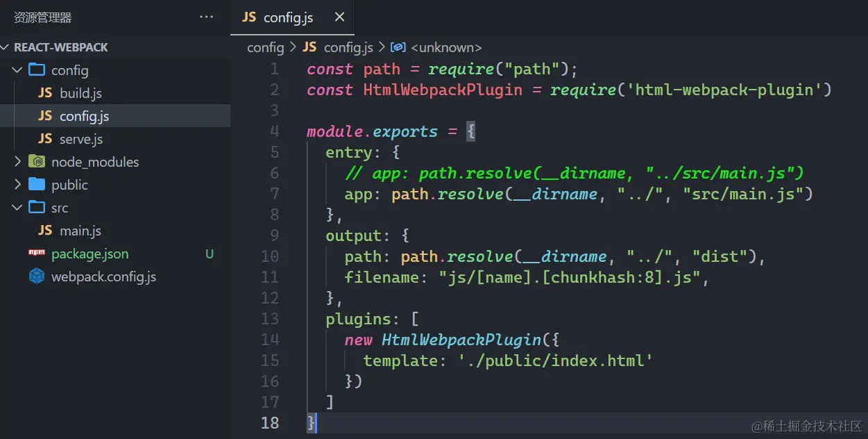Click new HtmlWebpackPlugin on line 14

[x=443, y=340]
